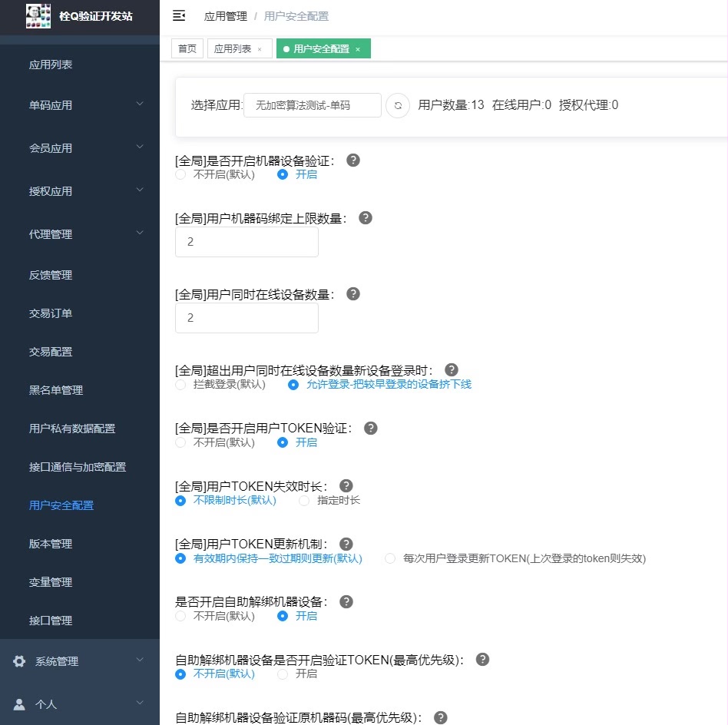
Task: Select 不开启(默认) for 机器设备验证
Action: [x=216, y=174]
